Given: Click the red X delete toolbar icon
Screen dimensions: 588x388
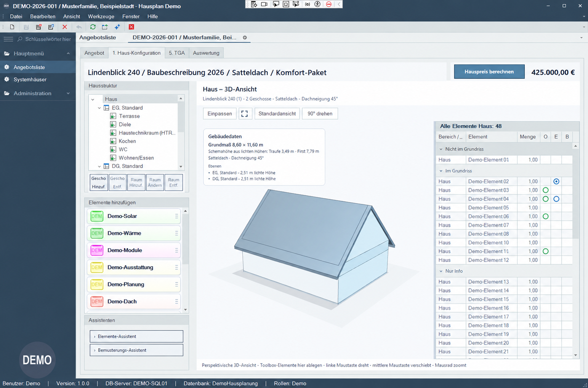Looking at the screenshot, I should [65, 27].
